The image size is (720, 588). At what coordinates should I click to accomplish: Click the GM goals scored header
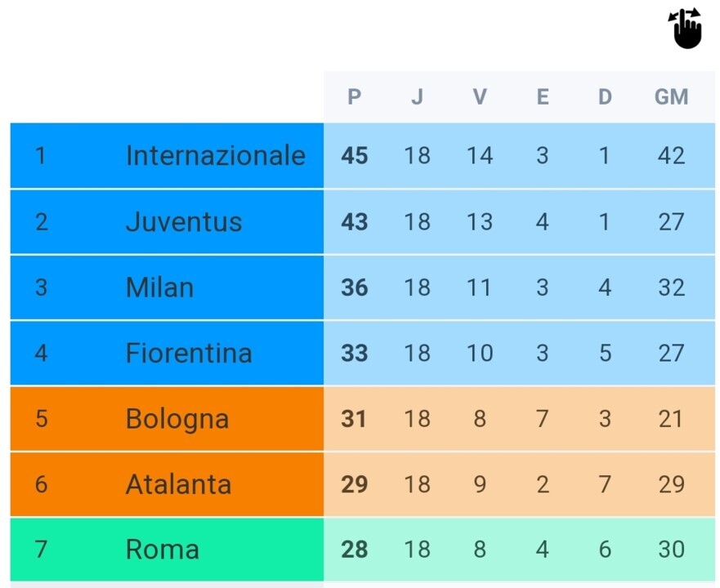click(671, 97)
